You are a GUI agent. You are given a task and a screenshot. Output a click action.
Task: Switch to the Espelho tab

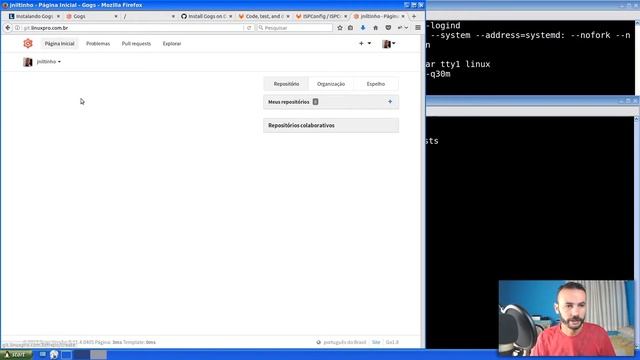click(376, 84)
